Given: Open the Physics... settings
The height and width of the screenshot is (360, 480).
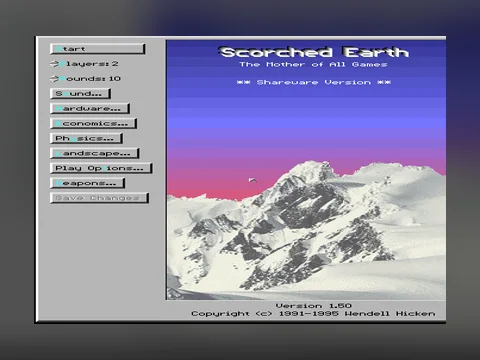Looking at the screenshot, I should [x=86, y=138].
